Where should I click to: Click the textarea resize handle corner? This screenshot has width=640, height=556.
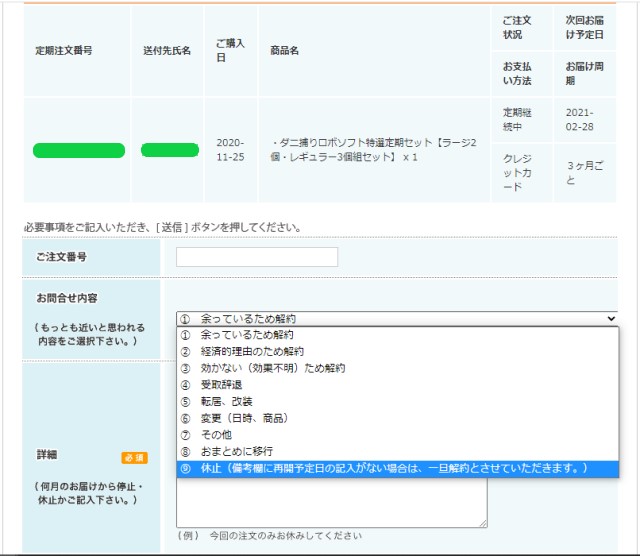483,523
